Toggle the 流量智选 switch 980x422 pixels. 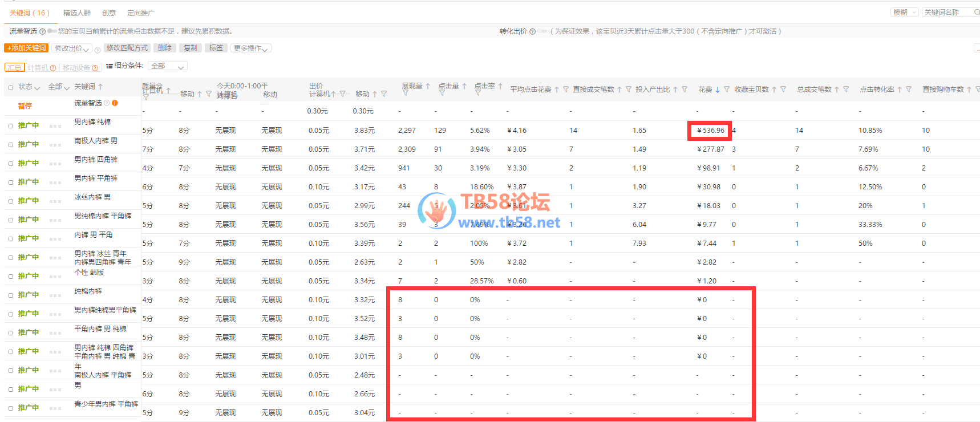click(52, 31)
